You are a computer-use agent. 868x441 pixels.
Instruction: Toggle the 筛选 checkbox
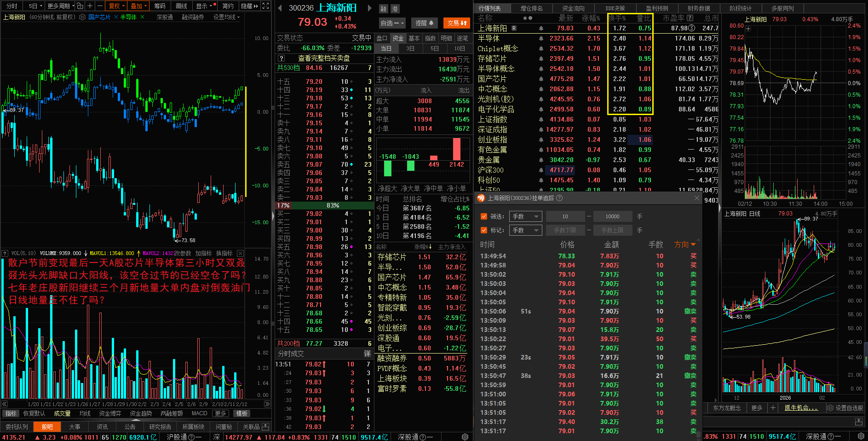tap(483, 216)
